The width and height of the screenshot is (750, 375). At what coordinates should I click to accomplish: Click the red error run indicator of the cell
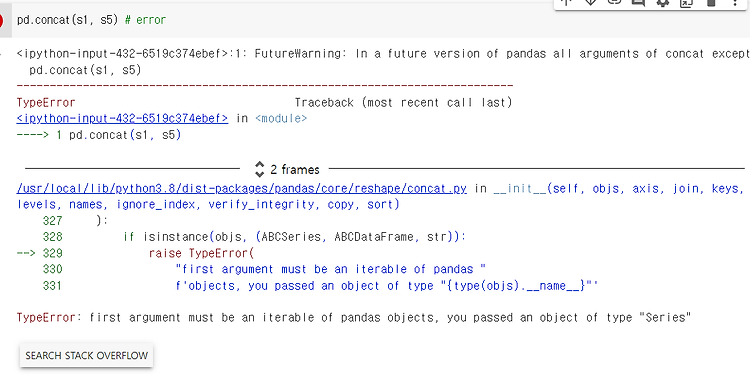1,20
